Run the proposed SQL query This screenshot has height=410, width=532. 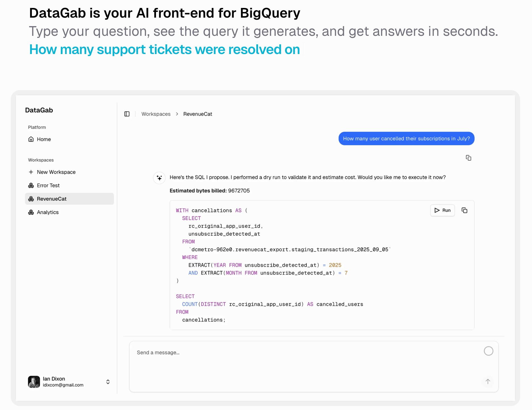[x=442, y=210]
